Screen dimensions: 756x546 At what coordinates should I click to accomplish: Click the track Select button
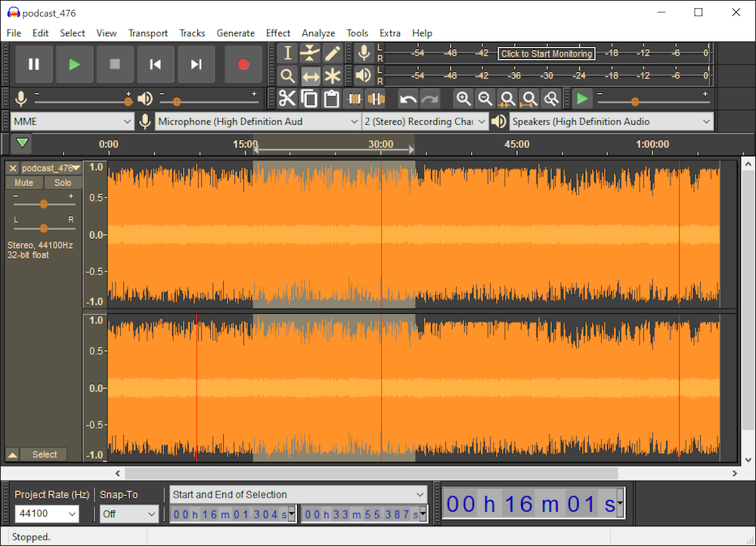[45, 454]
